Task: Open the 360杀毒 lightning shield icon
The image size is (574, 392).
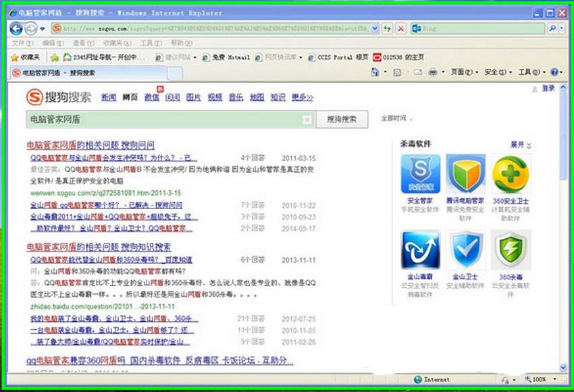Action: point(511,250)
